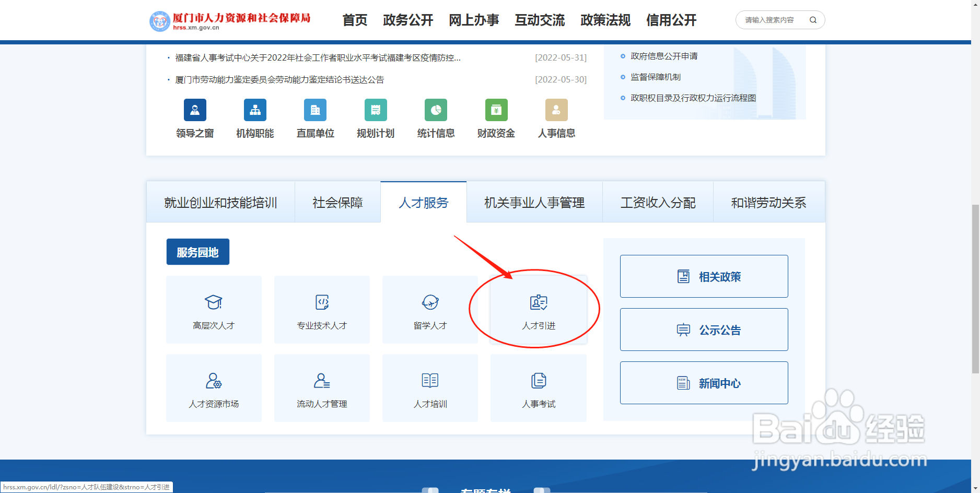Type in the search input box
Image resolution: width=980 pixels, height=493 pixels.
tap(768, 19)
